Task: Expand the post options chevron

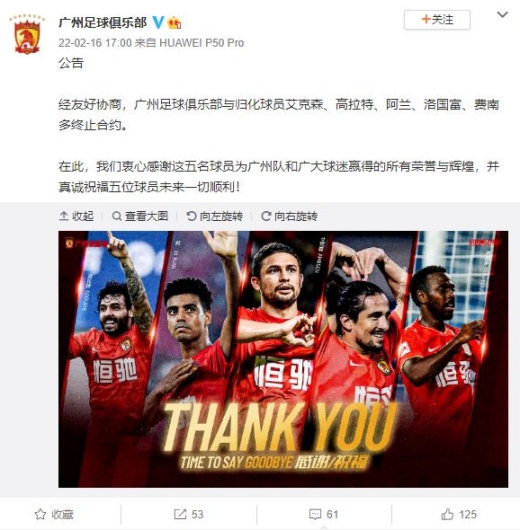Action: coord(502,15)
